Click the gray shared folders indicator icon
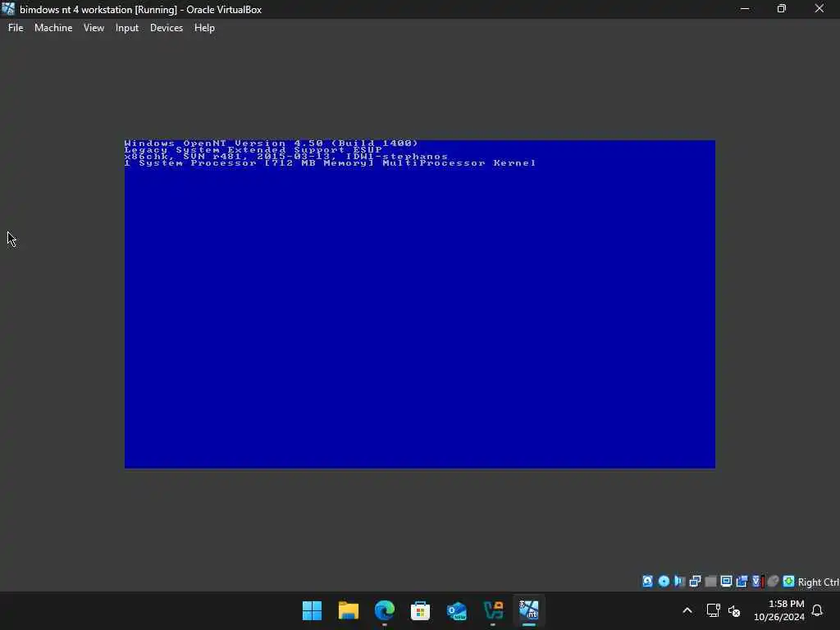The width and height of the screenshot is (840, 630). coord(710,582)
